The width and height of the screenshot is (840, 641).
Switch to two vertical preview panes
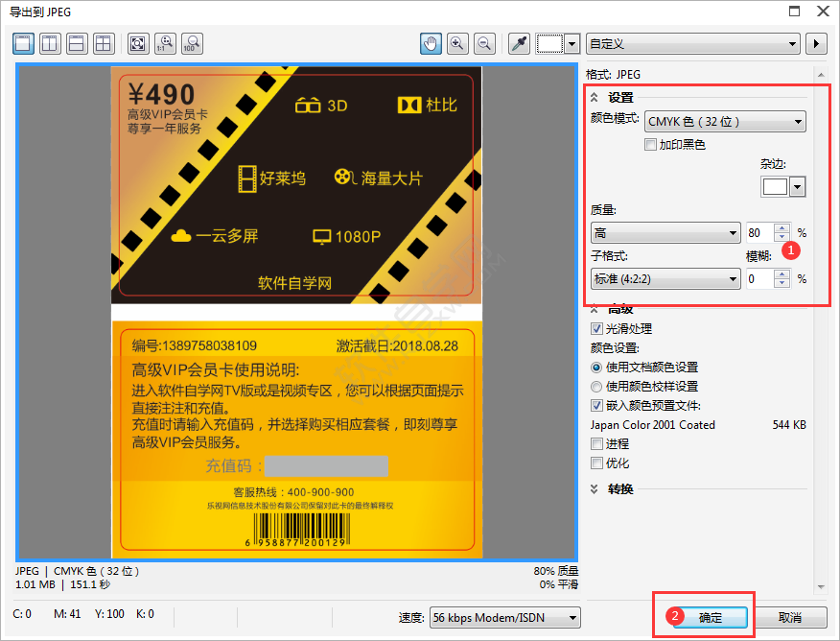click(x=49, y=43)
